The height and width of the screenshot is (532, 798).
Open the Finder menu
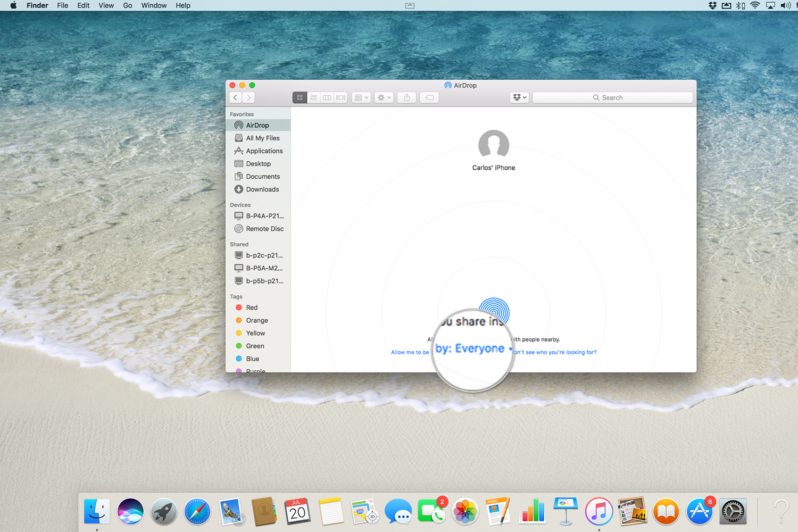(37, 5)
